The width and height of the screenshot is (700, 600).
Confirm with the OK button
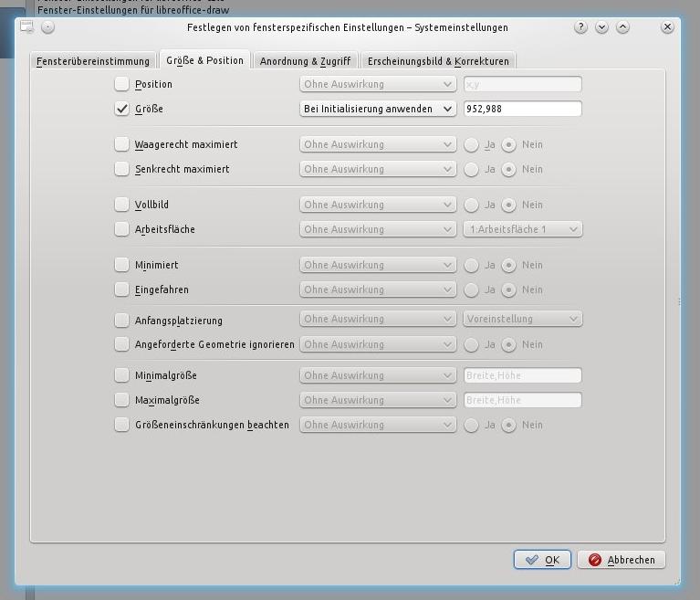pos(542,560)
